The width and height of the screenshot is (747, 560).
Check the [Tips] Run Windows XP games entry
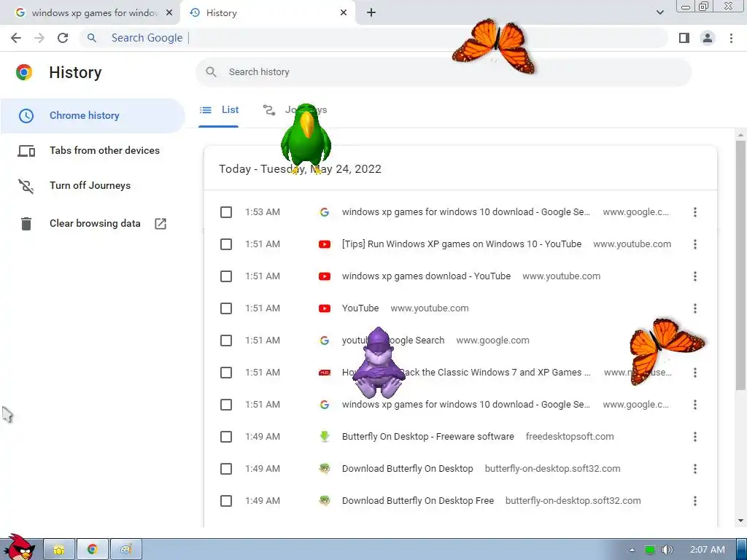coord(226,244)
